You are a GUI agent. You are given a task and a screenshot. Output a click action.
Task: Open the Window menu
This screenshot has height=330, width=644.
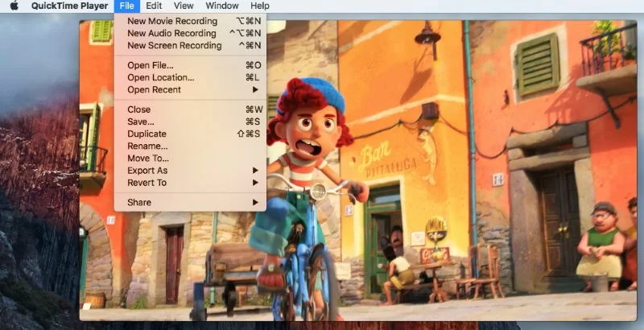[x=222, y=6]
